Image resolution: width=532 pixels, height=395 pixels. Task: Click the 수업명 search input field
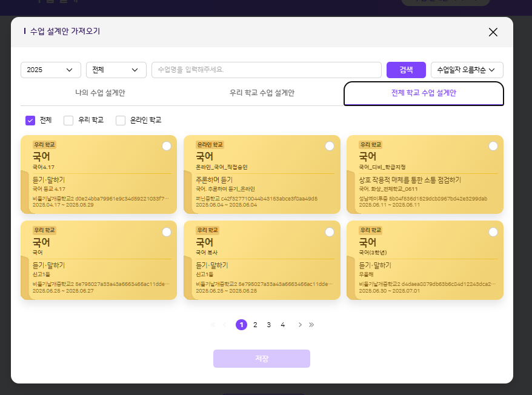coord(267,70)
